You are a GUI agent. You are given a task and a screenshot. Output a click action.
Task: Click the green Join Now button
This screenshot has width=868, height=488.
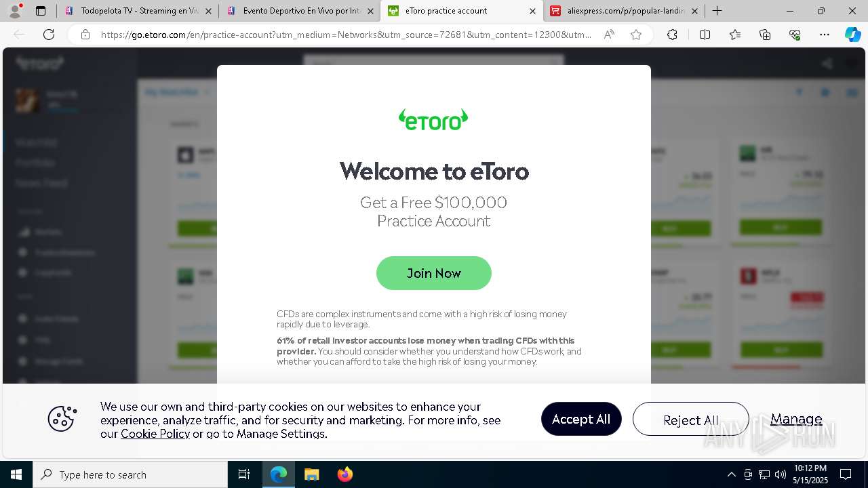434,273
